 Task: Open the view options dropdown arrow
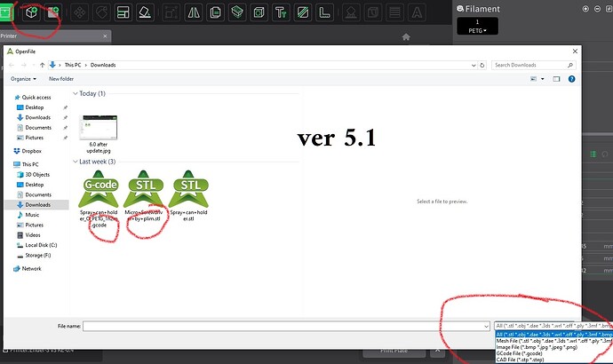pos(542,79)
